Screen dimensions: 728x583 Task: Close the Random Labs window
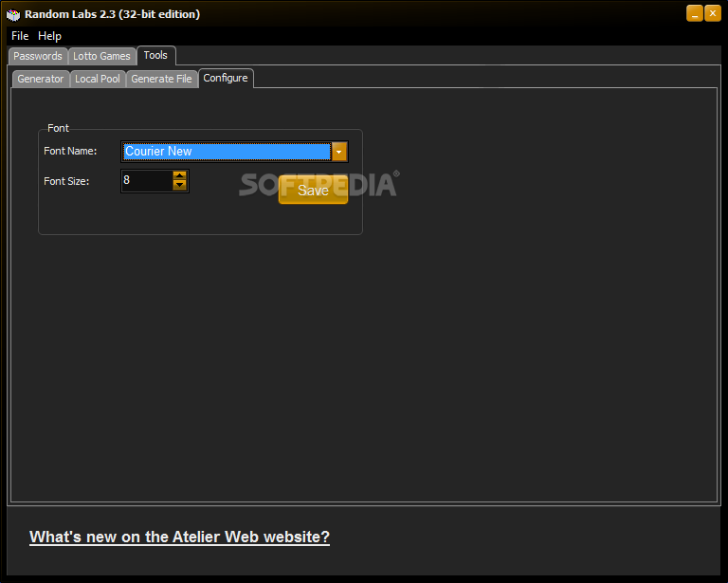point(713,13)
